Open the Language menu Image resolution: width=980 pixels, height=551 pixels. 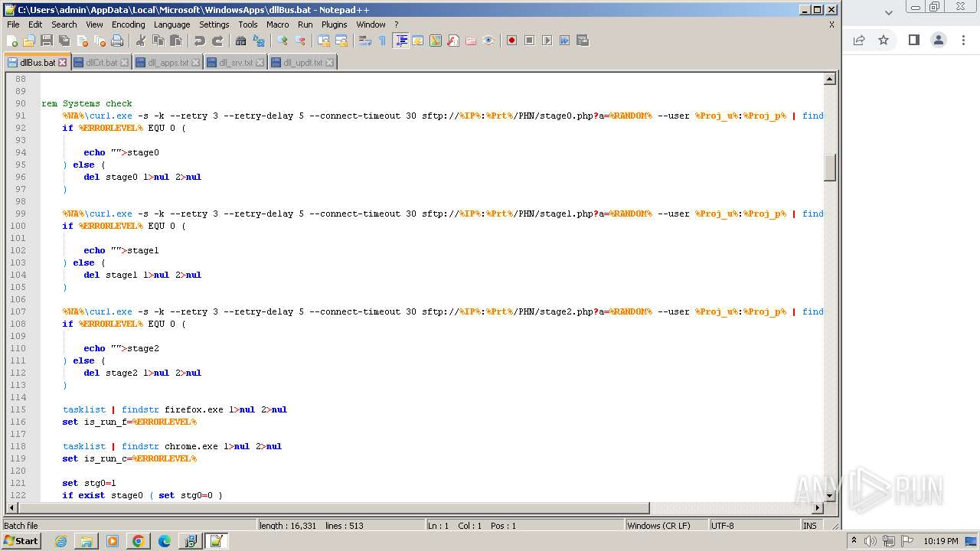point(171,24)
